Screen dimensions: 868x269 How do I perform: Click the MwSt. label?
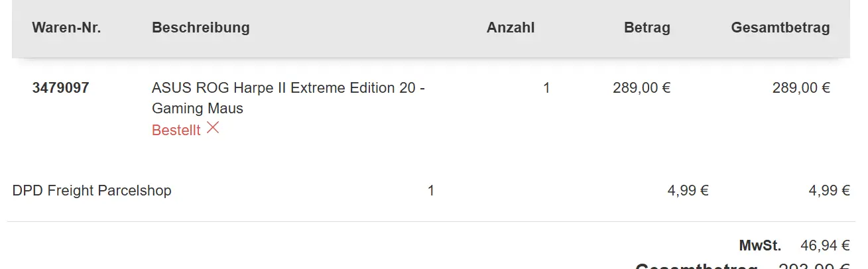[760, 246]
